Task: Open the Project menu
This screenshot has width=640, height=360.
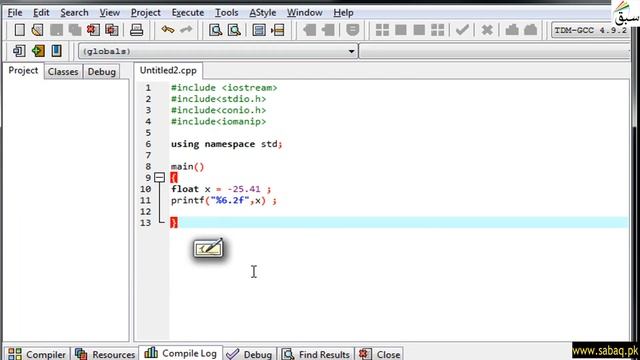Action: pos(145,13)
